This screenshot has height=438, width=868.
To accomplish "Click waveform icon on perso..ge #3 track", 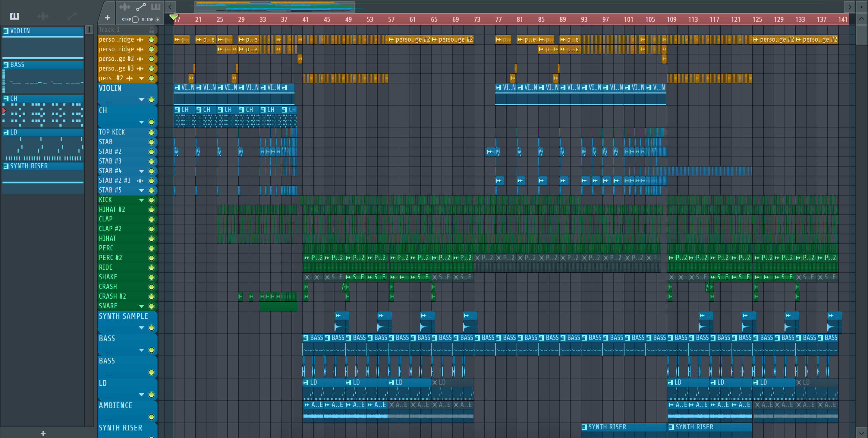I will pyautogui.click(x=140, y=68).
